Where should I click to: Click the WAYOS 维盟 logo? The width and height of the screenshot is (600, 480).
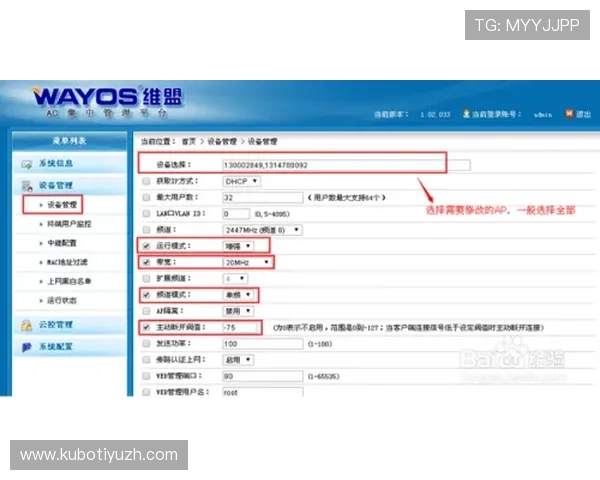[108, 97]
